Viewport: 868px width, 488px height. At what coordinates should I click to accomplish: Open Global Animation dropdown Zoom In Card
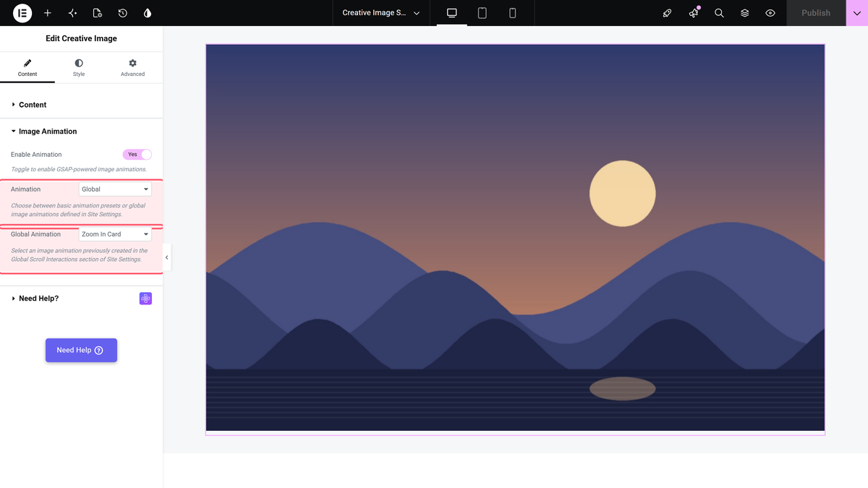click(x=115, y=234)
